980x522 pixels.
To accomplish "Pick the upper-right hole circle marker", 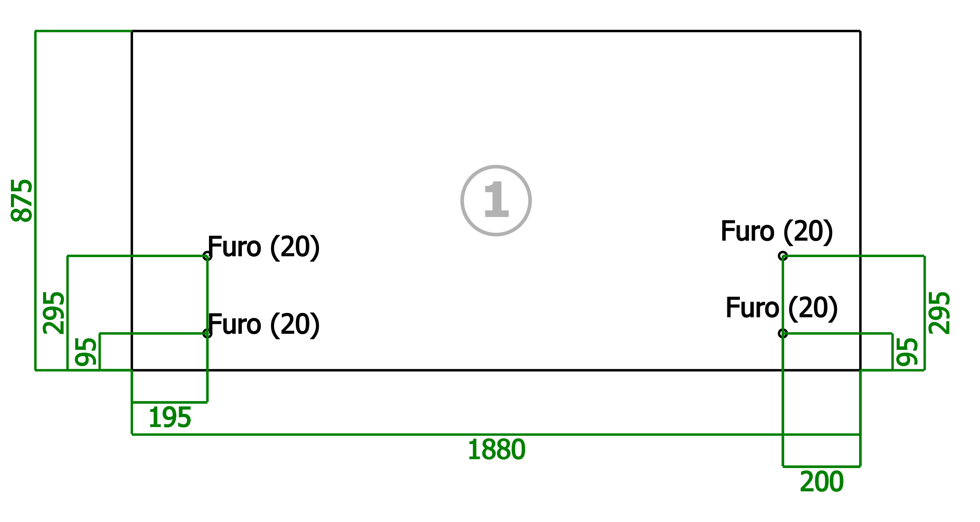I will 783,256.
